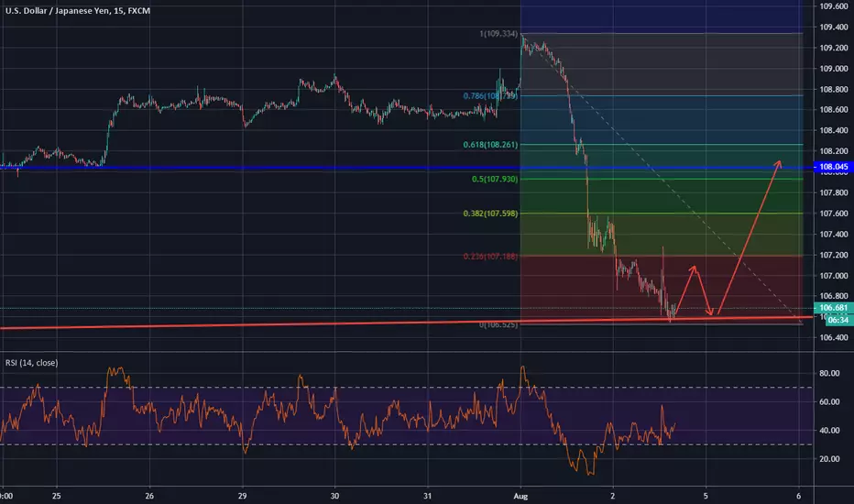Click the 107.000 price axis label
This screenshot has height=504, width=854.
[x=833, y=276]
